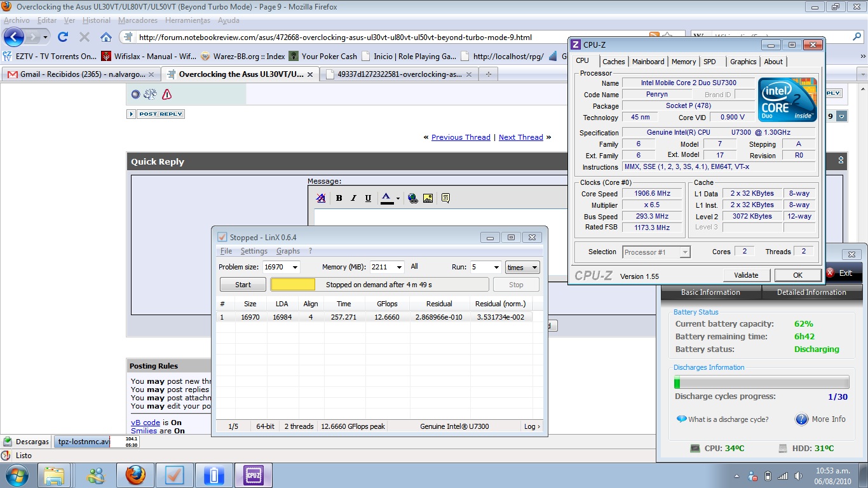Click the insert image icon

coord(428,198)
